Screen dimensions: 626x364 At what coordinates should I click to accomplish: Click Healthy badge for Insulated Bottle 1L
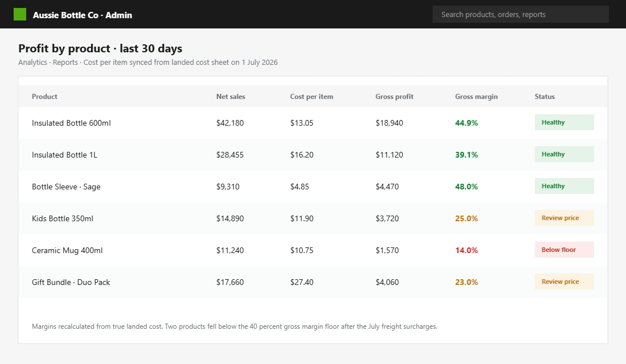pos(564,154)
